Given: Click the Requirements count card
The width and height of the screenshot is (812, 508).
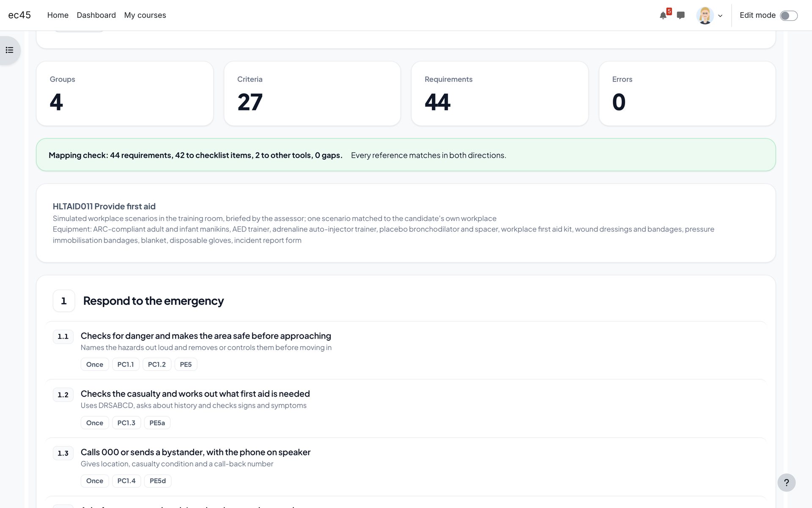Looking at the screenshot, I should (x=500, y=94).
